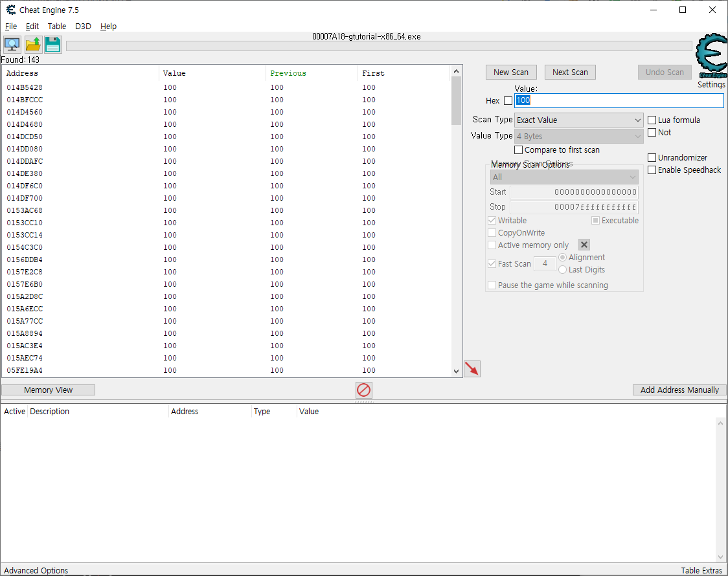The width and height of the screenshot is (728, 576).
Task: Click the Next Scan button
Action: coord(570,72)
